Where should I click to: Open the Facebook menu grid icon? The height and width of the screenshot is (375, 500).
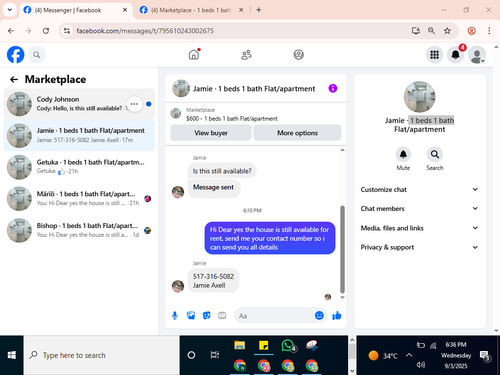434,55
